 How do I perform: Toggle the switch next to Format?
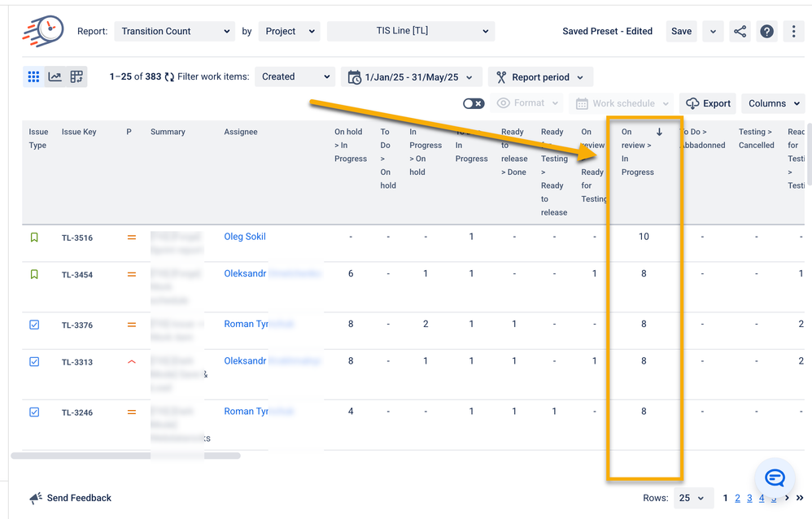pos(474,103)
